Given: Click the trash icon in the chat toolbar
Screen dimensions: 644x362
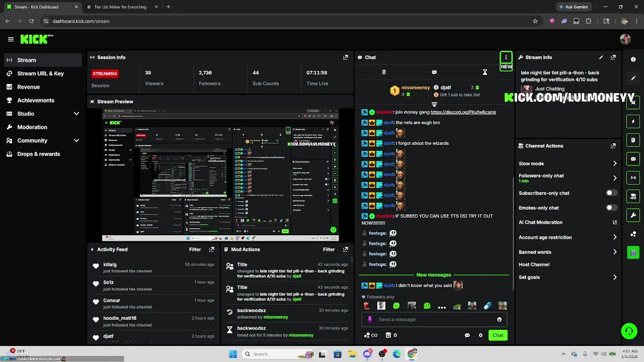Looking at the screenshot, I should click(x=384, y=72).
